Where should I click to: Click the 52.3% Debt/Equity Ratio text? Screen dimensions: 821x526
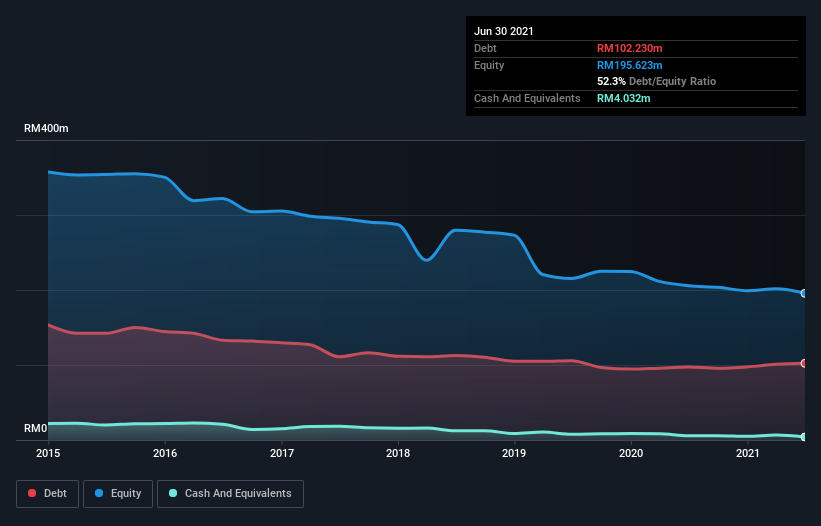pos(657,81)
